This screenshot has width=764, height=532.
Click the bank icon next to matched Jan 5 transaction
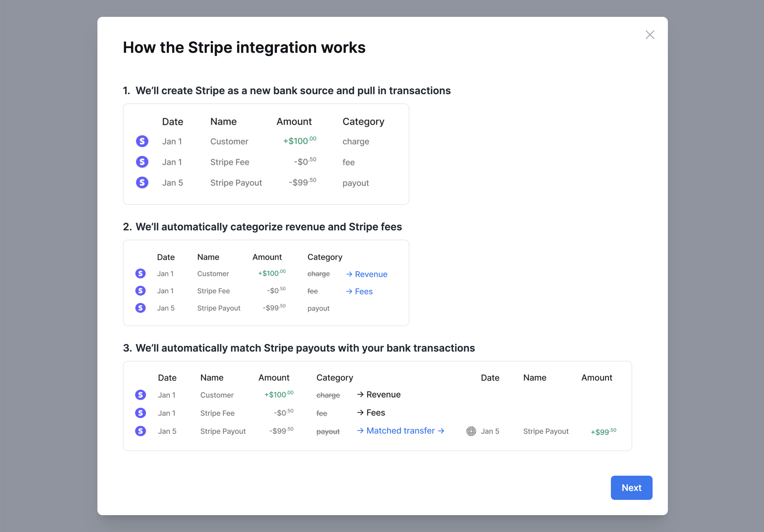click(x=471, y=431)
